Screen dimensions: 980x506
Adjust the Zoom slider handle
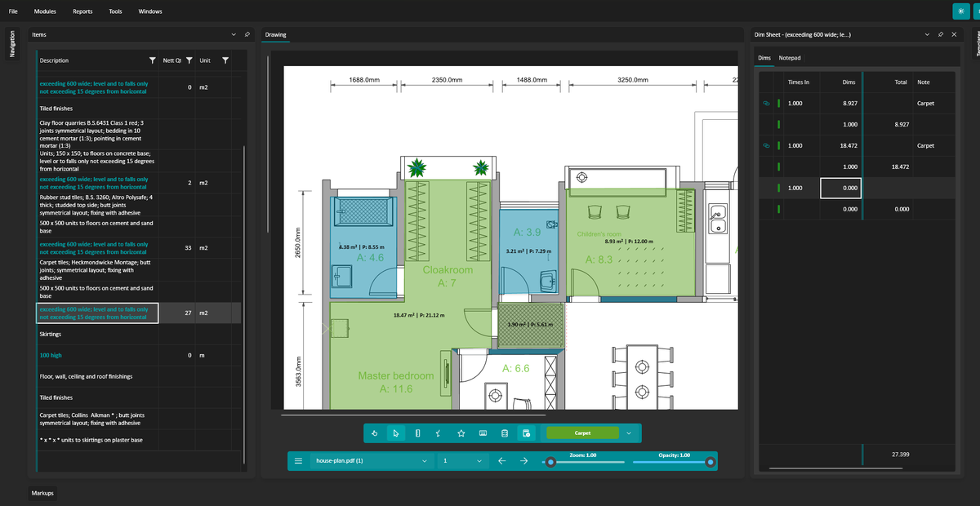point(551,462)
